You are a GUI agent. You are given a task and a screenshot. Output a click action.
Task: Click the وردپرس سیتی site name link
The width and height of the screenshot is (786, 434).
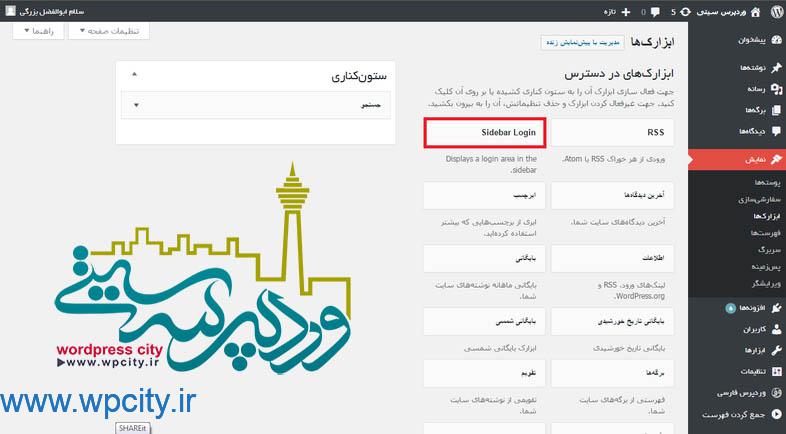point(721,12)
